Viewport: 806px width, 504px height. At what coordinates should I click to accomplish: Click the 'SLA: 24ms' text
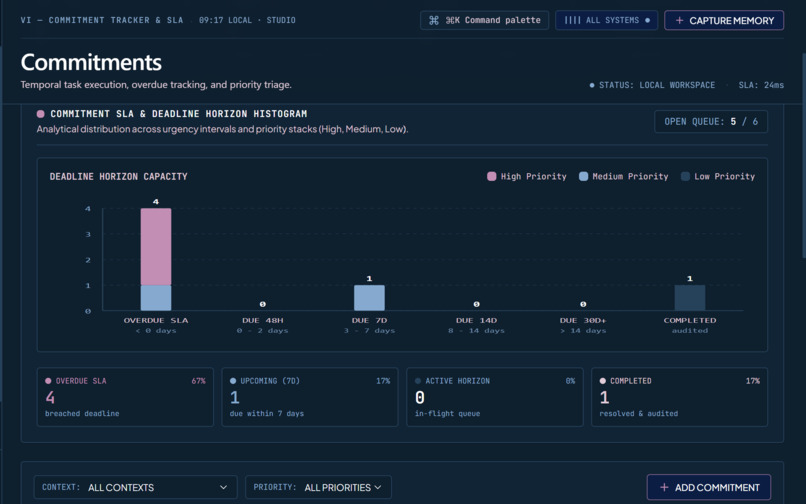(x=761, y=85)
